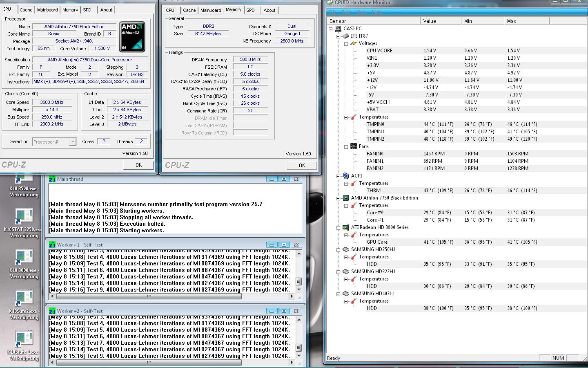Image resolution: width=588 pixels, height=368 pixels.
Task: Collapse the ITE IT87 Temperatures branch
Action: pos(346,117)
